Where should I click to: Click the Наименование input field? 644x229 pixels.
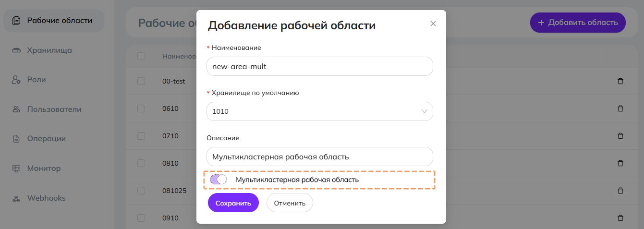tap(319, 67)
